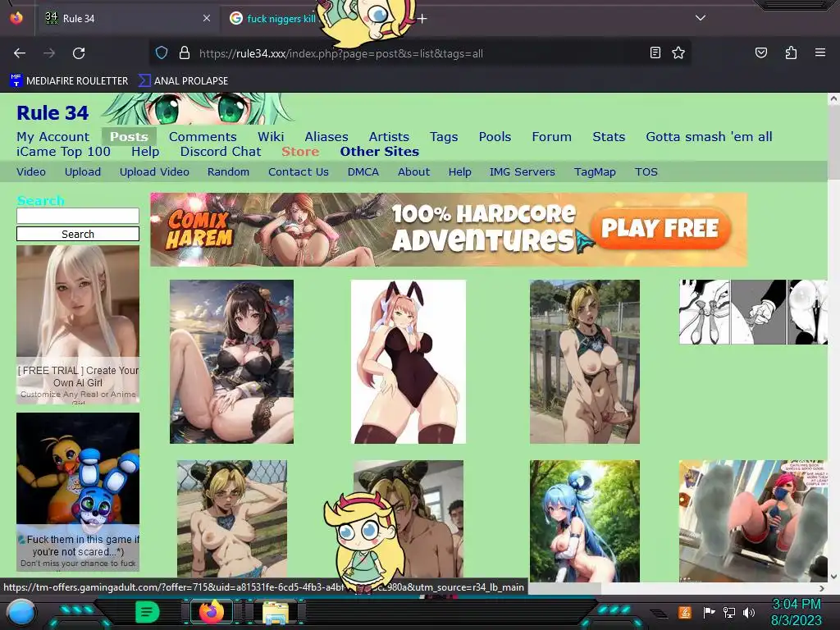Click the Rule 34 site title
The image size is (840, 630).
52,113
